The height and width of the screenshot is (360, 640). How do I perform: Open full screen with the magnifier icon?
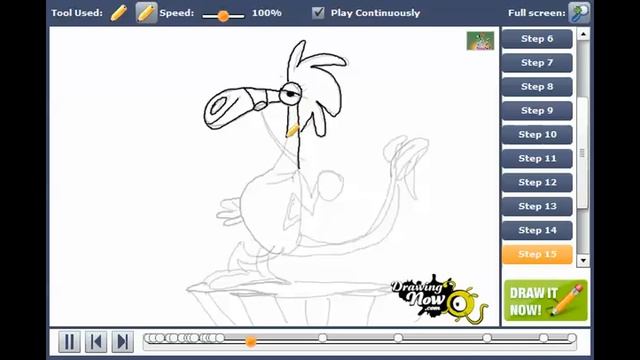[x=579, y=13]
